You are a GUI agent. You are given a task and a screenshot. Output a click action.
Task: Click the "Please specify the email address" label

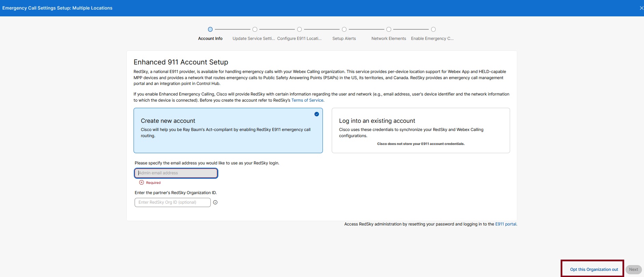tap(207, 163)
